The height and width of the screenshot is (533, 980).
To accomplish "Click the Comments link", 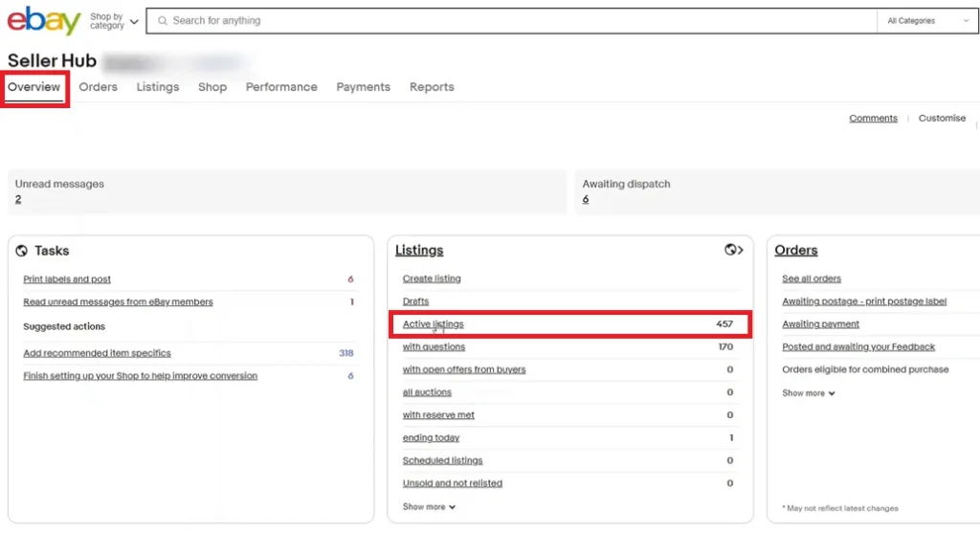I will pos(873,118).
